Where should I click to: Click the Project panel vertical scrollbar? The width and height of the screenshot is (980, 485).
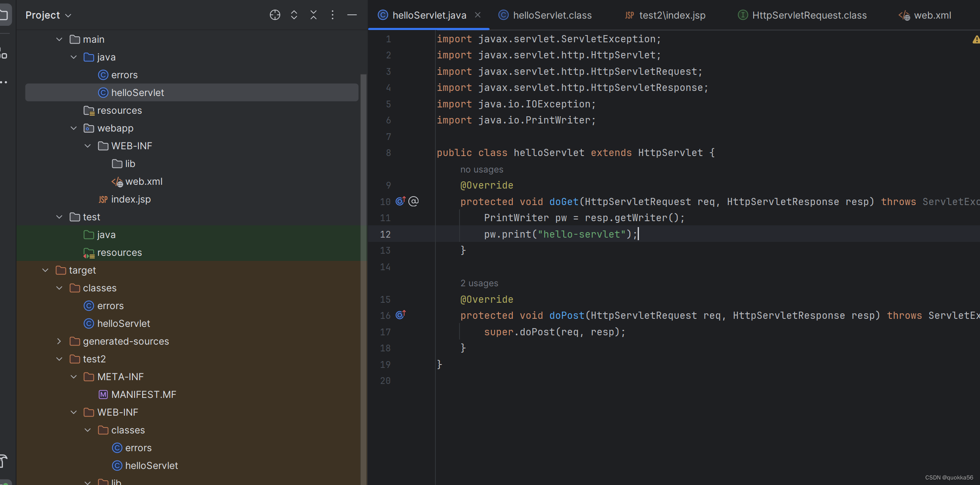pos(363,279)
